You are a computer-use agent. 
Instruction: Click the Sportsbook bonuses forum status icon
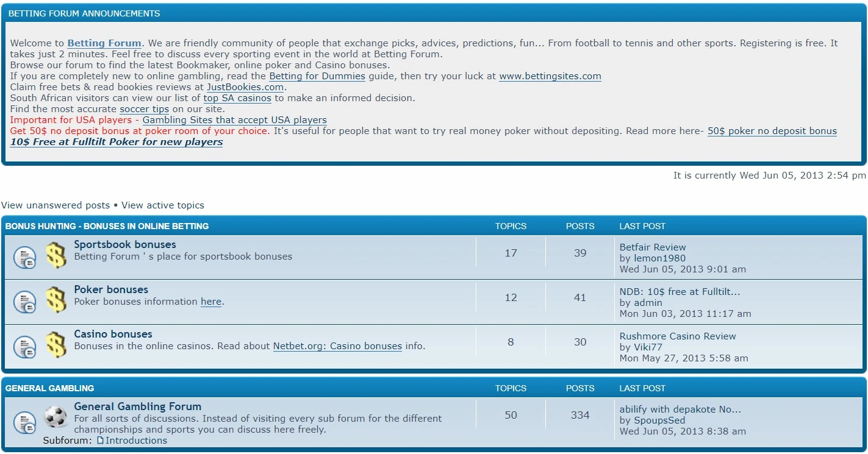[x=25, y=258]
